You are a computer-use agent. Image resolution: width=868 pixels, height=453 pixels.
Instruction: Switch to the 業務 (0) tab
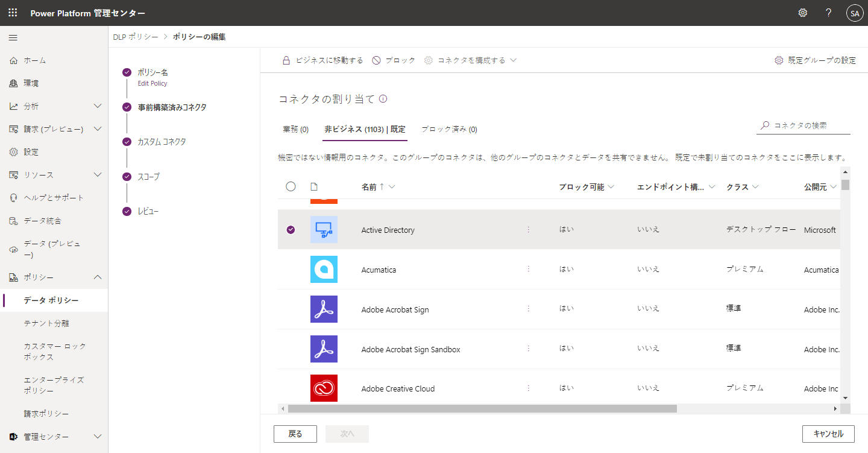coord(295,129)
